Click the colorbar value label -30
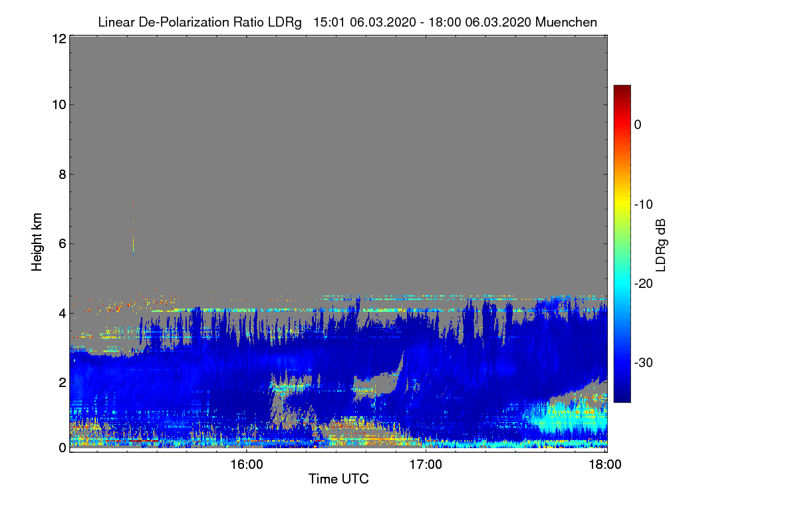The image size is (798, 532). 642,362
